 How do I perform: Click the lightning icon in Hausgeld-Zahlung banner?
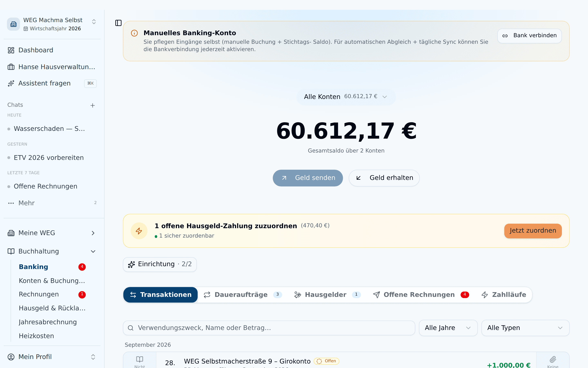tap(139, 231)
